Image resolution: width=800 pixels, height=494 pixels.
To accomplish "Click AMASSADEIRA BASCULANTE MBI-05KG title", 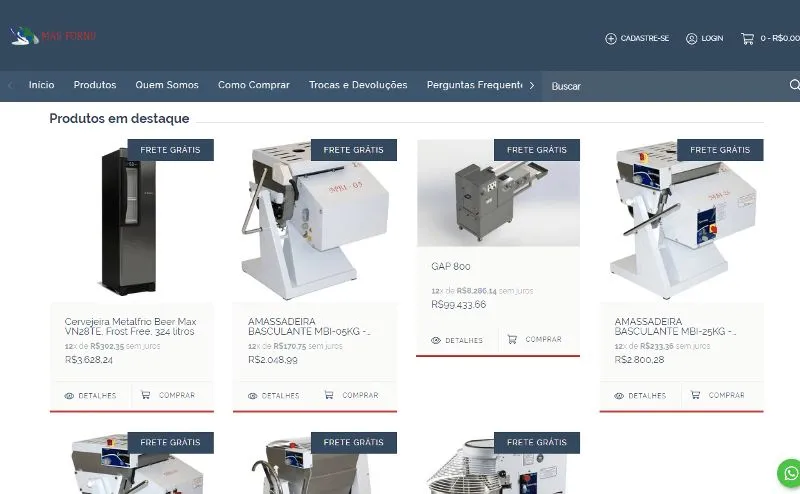I will 309,327.
